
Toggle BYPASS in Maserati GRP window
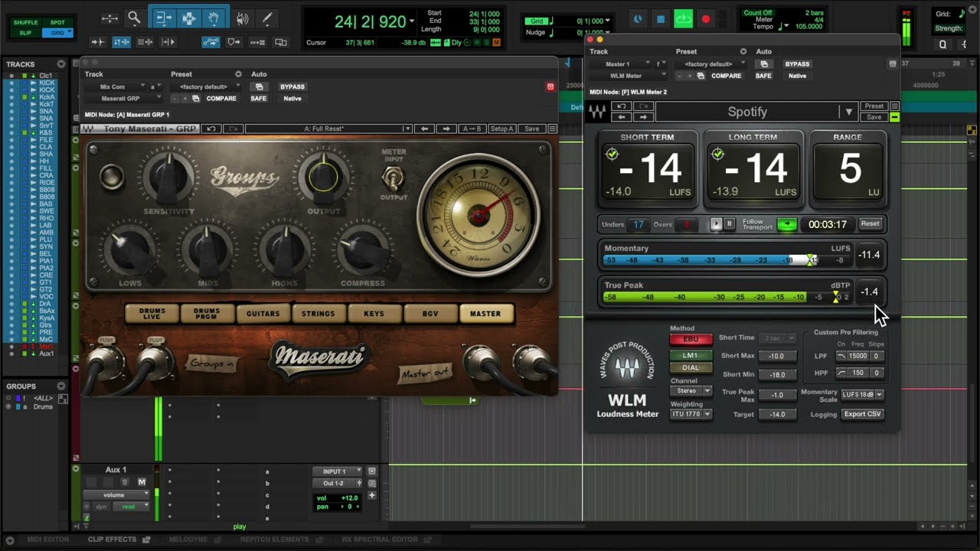292,87
